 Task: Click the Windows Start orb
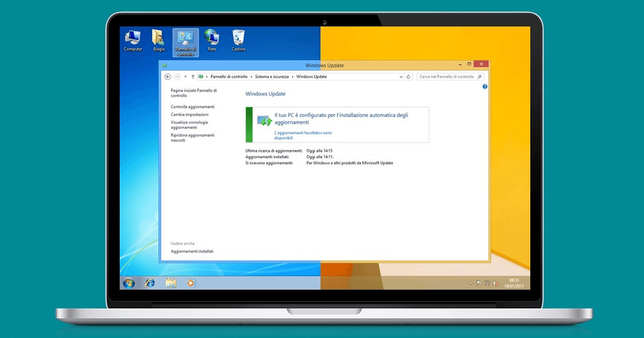tap(129, 283)
